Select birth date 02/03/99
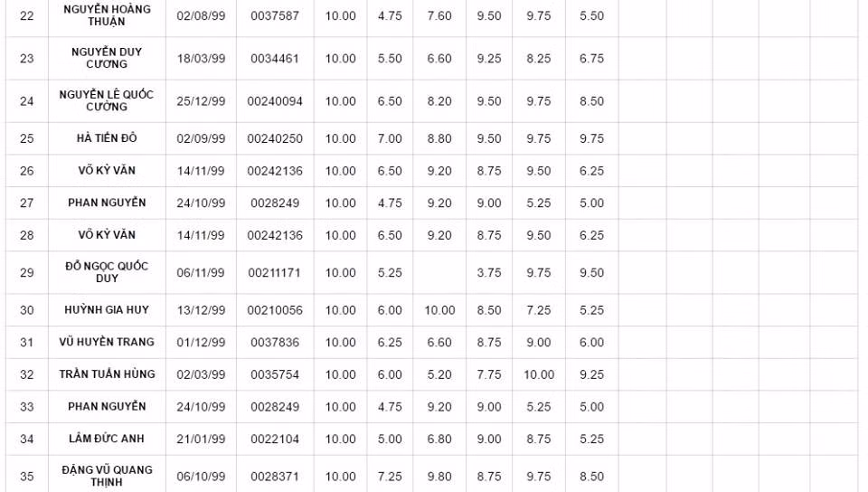Screen dimensions: 868x492 click(201, 374)
